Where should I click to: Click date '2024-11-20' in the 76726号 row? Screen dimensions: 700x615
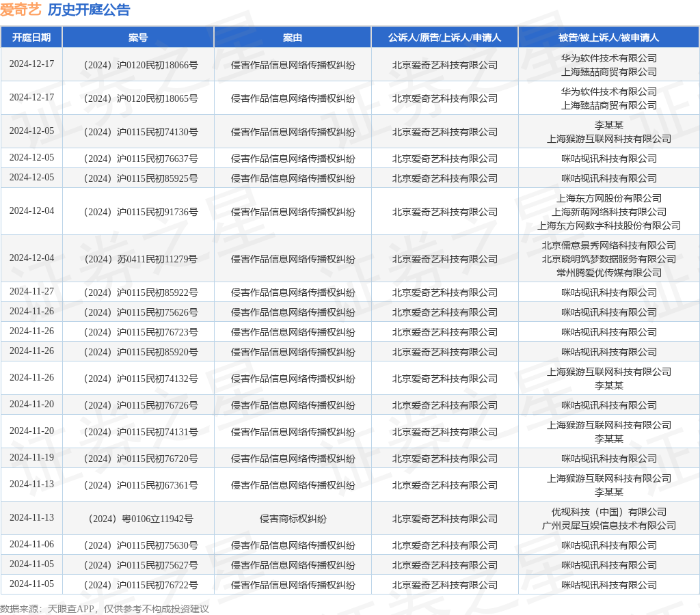pos(31,405)
